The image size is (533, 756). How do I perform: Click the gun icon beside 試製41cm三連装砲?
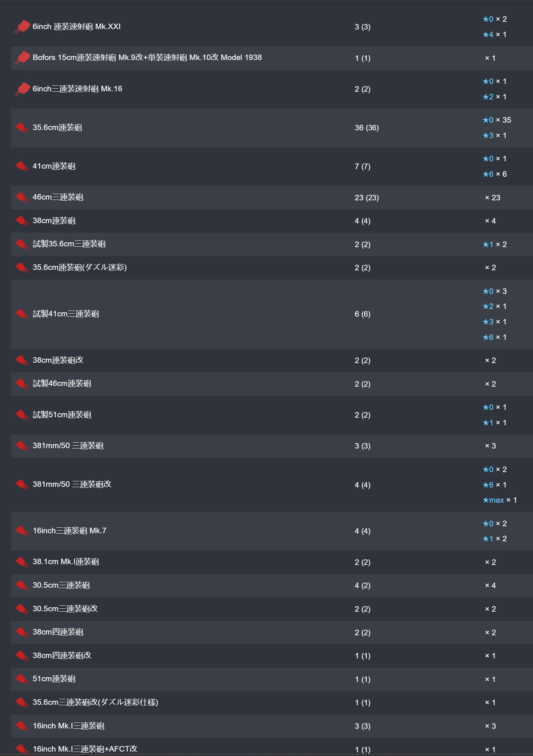tap(22, 314)
